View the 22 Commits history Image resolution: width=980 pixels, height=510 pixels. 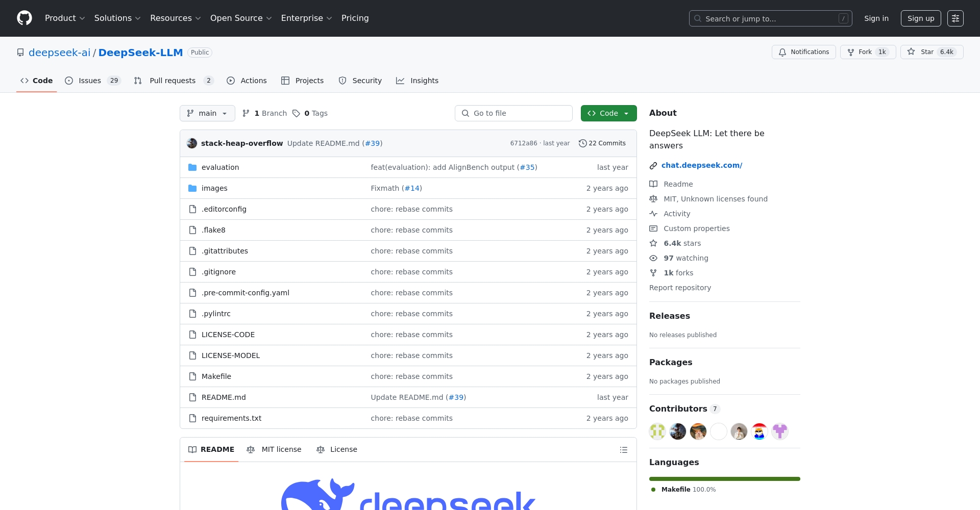(602, 143)
